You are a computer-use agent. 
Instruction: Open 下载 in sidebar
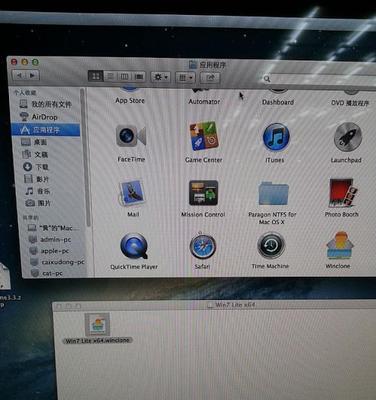pyautogui.click(x=35, y=167)
